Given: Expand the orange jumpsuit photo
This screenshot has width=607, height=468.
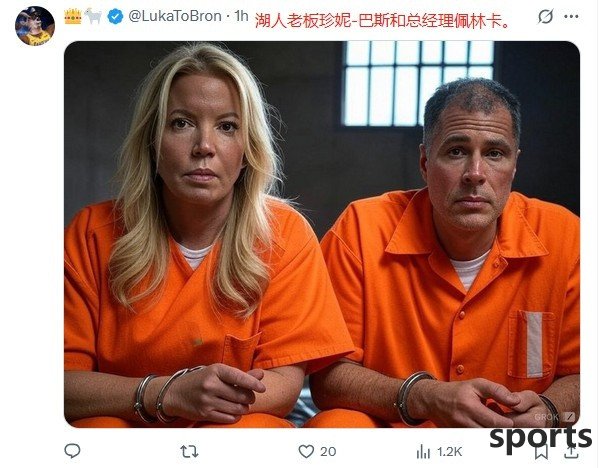Looking at the screenshot, I should tap(322, 234).
